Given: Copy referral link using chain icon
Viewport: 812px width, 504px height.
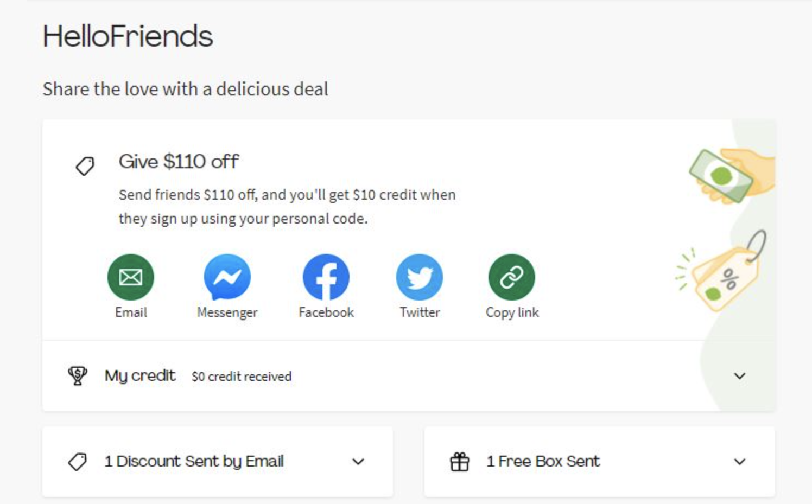Looking at the screenshot, I should click(512, 277).
